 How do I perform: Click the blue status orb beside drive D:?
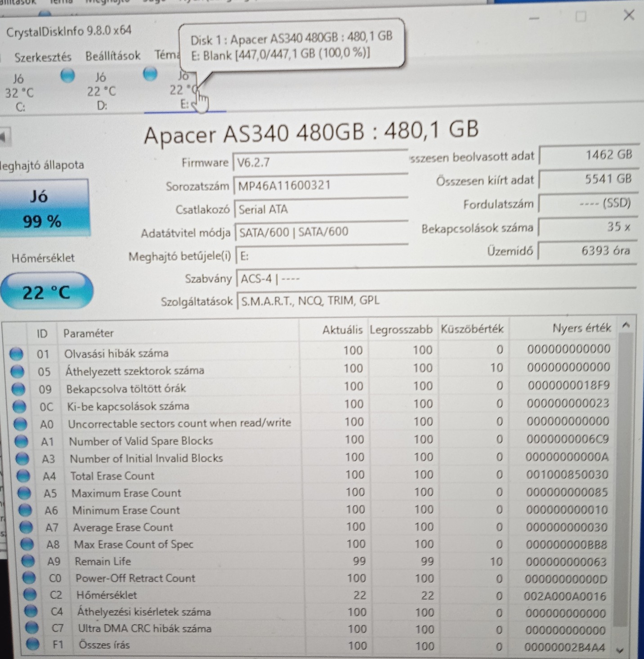pyautogui.click(x=68, y=75)
